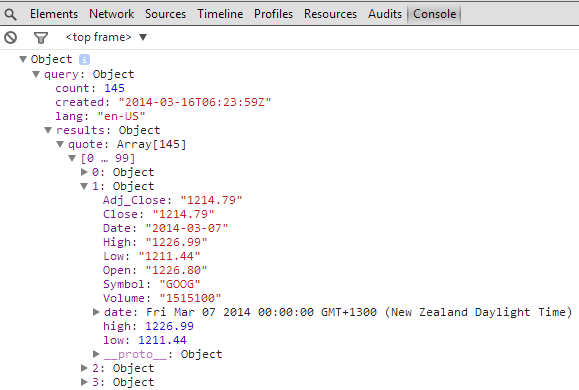Click the Close: "1214.79" property row
Image resolution: width=579 pixels, height=390 pixels.
pyautogui.click(x=158, y=214)
